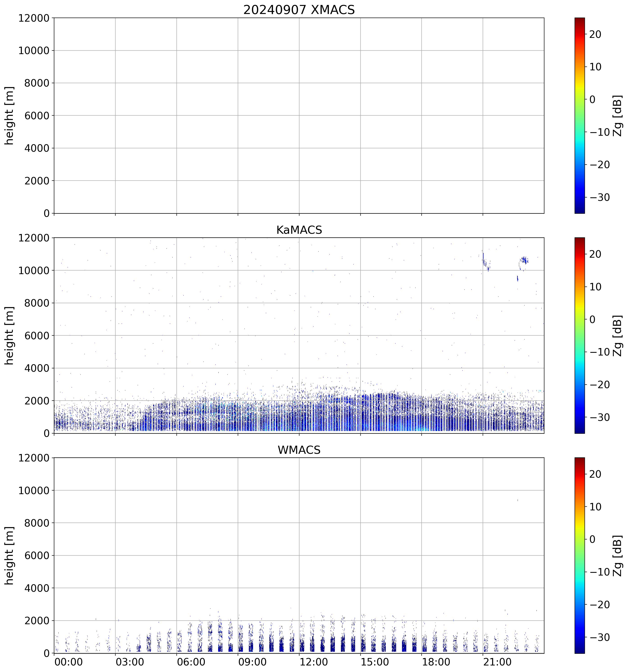Click the KaMACS height [m] axis label
This screenshot has height=672, width=628.
click(x=9, y=335)
